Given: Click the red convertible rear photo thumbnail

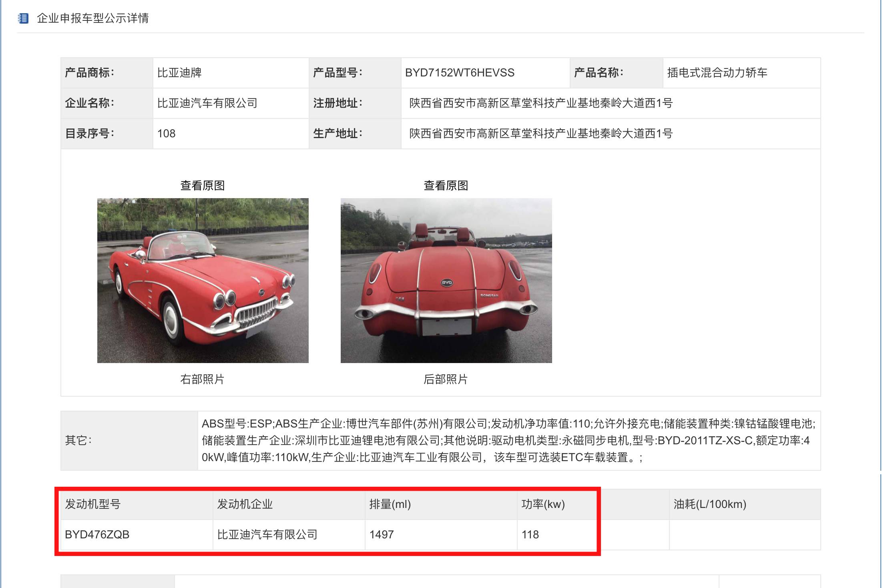Looking at the screenshot, I should (446, 281).
